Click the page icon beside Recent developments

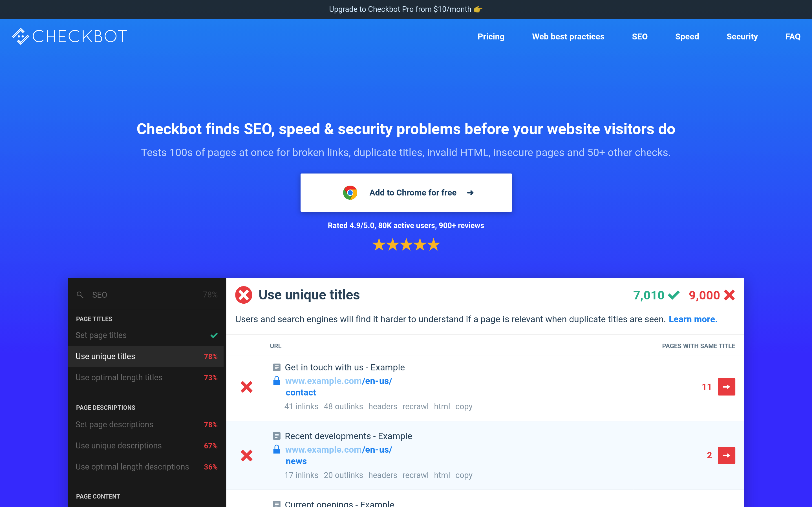point(277,436)
